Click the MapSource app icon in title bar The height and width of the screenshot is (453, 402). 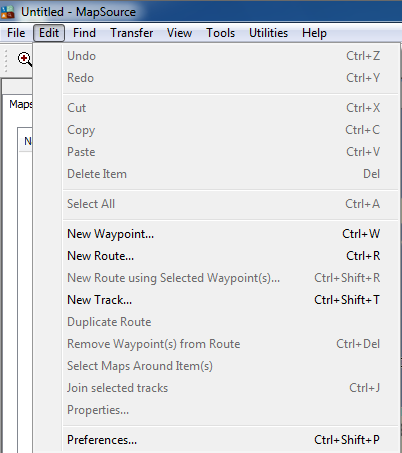pos(8,12)
